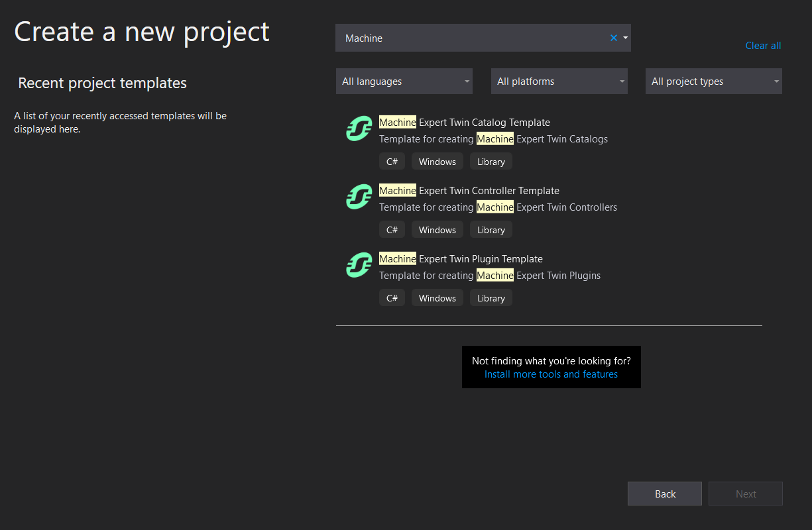Click description 'Template for creating Machine Expert Twin Controllers'
This screenshot has width=812, height=530.
(498, 207)
